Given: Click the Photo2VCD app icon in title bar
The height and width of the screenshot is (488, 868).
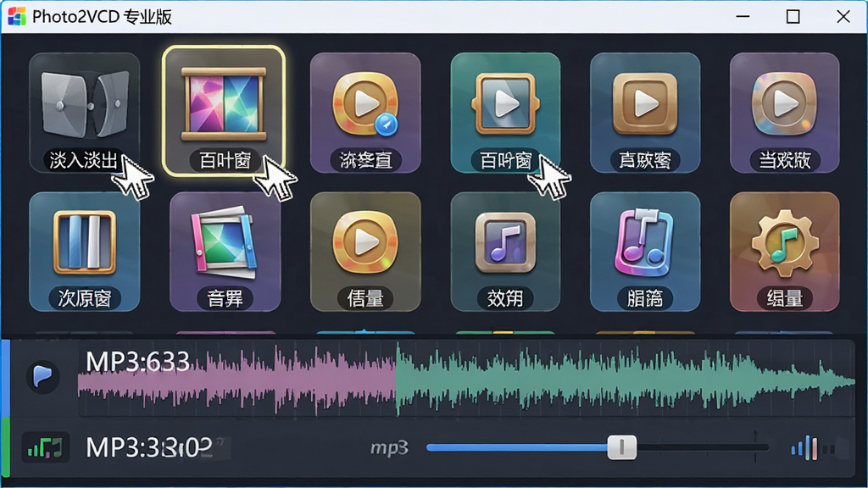Looking at the screenshot, I should (x=17, y=17).
